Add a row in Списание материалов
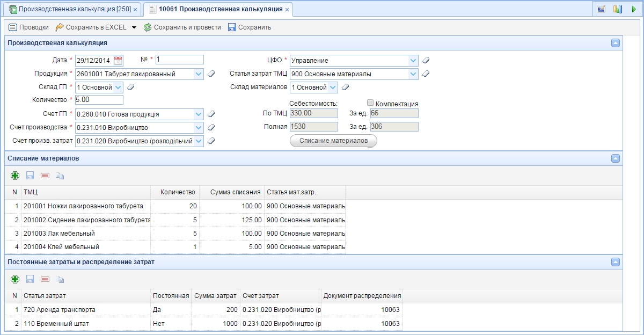Viewport: 644px width, 335px height. 15,176
